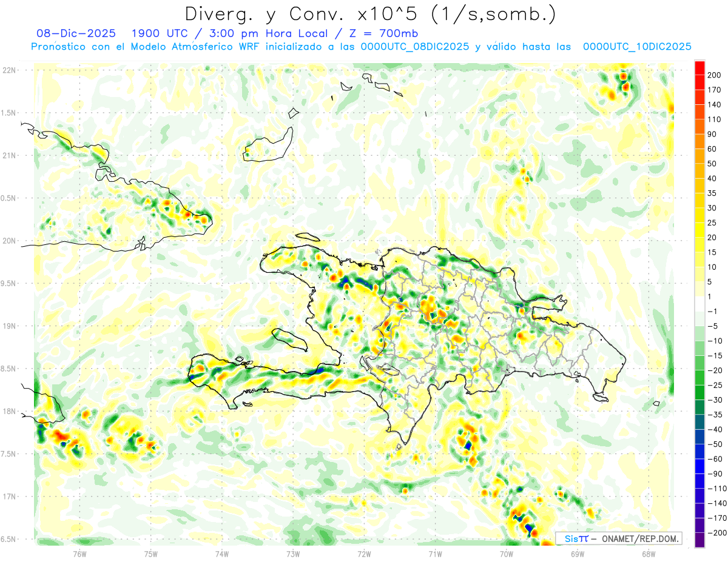Click the latitude label '17N'
Image resolution: width=728 pixels, height=562 pixels.
point(8,497)
